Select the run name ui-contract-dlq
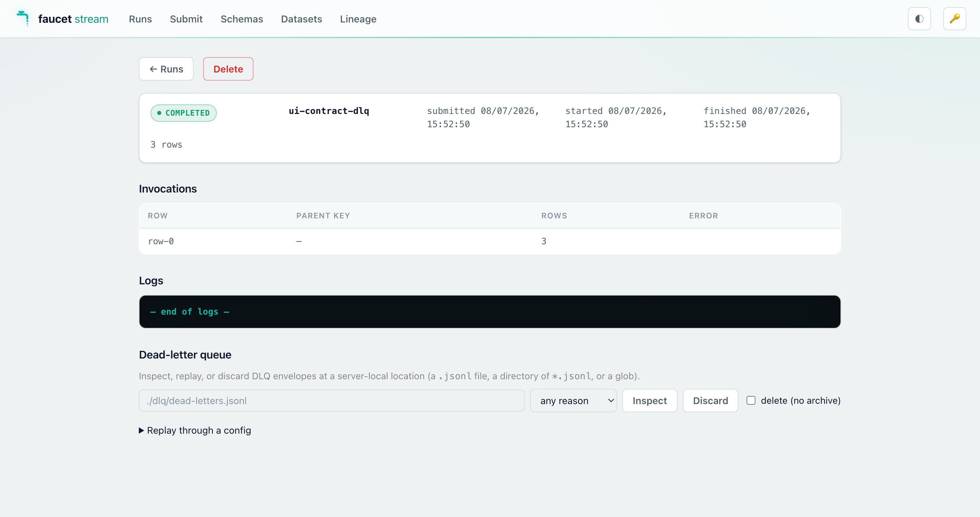 pos(329,111)
